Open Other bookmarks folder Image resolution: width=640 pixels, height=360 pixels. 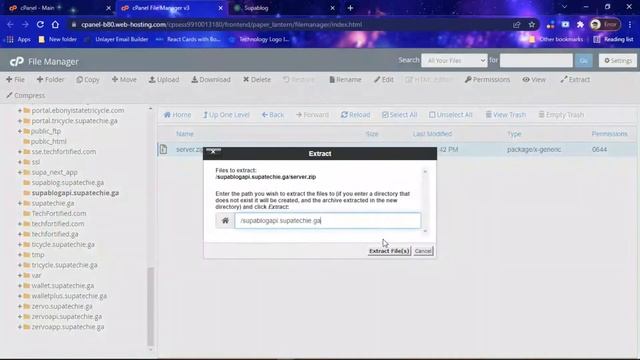(556, 40)
